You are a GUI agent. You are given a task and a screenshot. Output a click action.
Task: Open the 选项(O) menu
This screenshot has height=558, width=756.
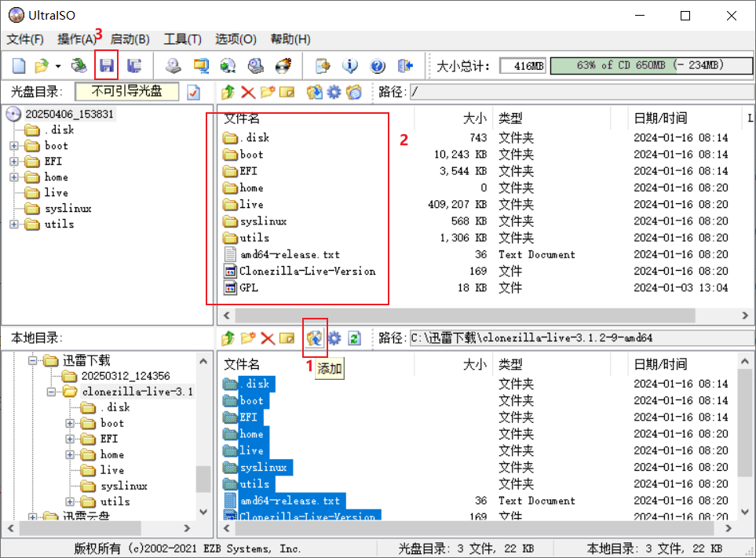coord(236,39)
